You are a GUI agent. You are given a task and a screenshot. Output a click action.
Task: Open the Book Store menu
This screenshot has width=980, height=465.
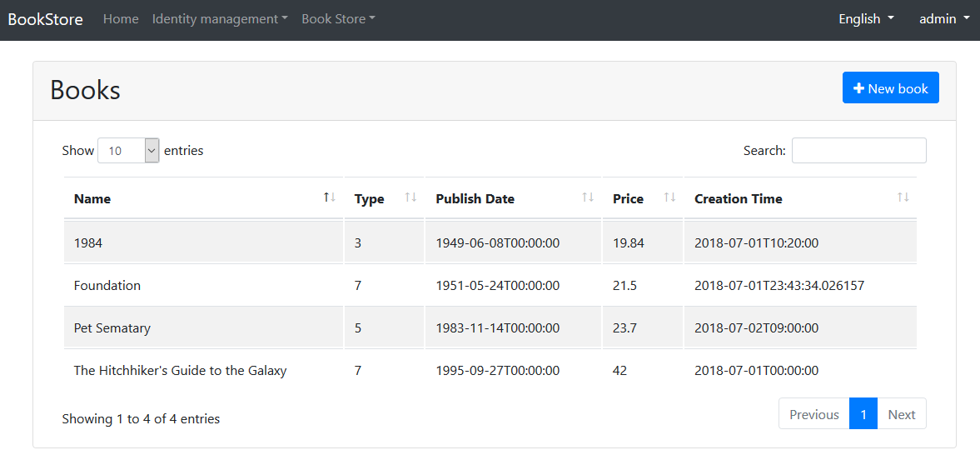click(338, 19)
